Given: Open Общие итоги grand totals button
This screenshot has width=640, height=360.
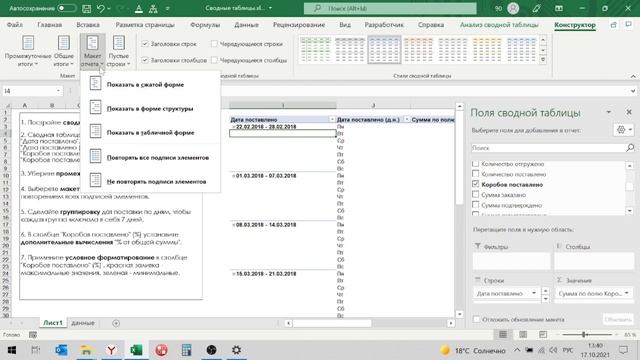Looking at the screenshot, I should coord(64,51).
